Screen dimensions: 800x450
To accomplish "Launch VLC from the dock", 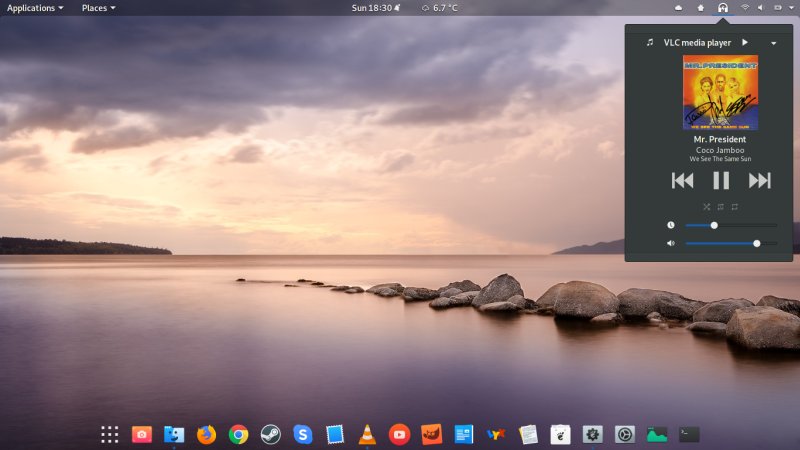I will pos(367,434).
